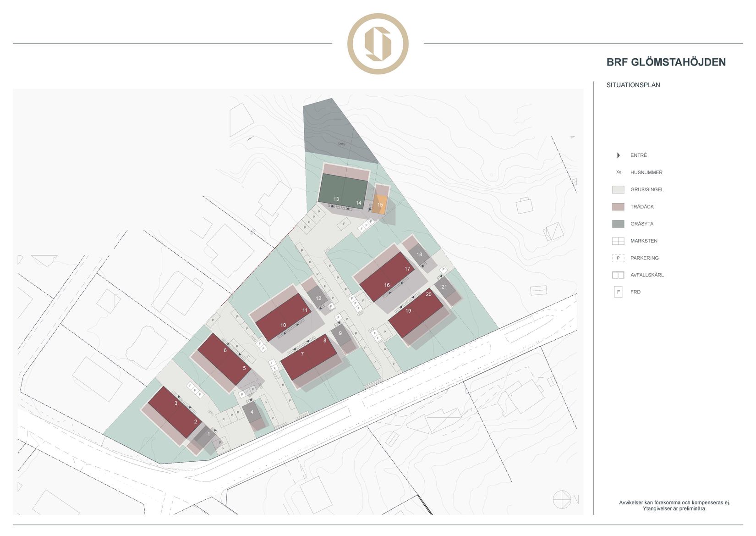The image size is (756, 536).
Task: Click house number 10 on the plan
Action: click(x=283, y=325)
